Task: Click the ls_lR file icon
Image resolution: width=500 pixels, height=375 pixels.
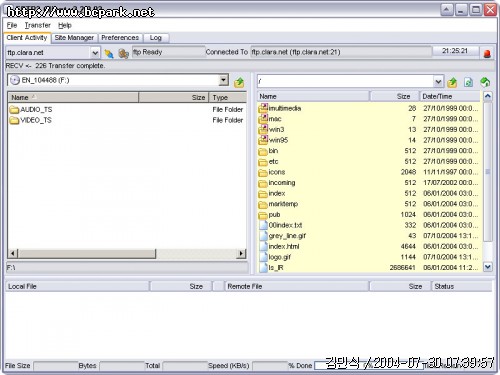Action: coord(264,267)
